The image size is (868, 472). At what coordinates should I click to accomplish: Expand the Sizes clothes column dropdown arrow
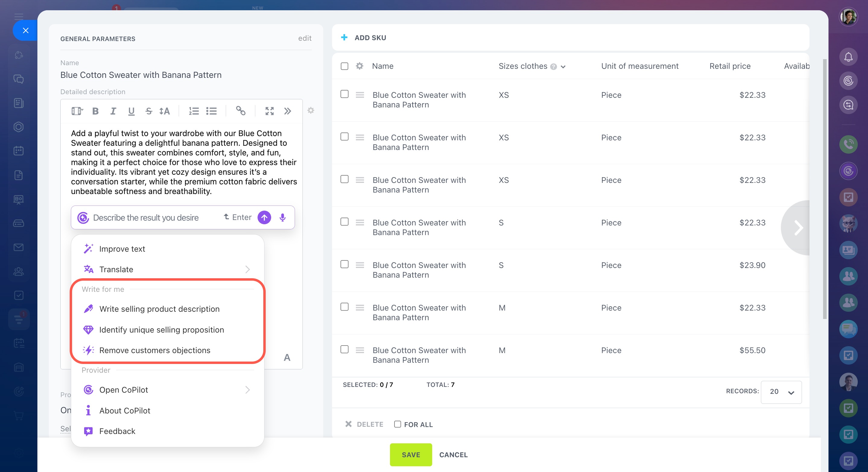563,67
